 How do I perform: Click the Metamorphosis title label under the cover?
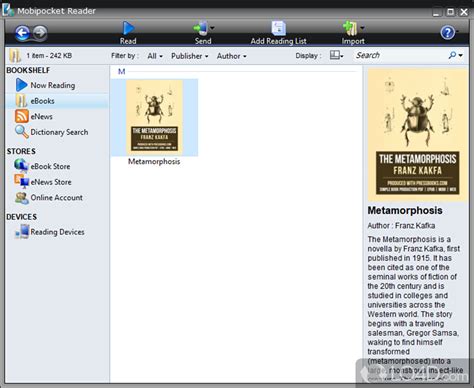(154, 162)
